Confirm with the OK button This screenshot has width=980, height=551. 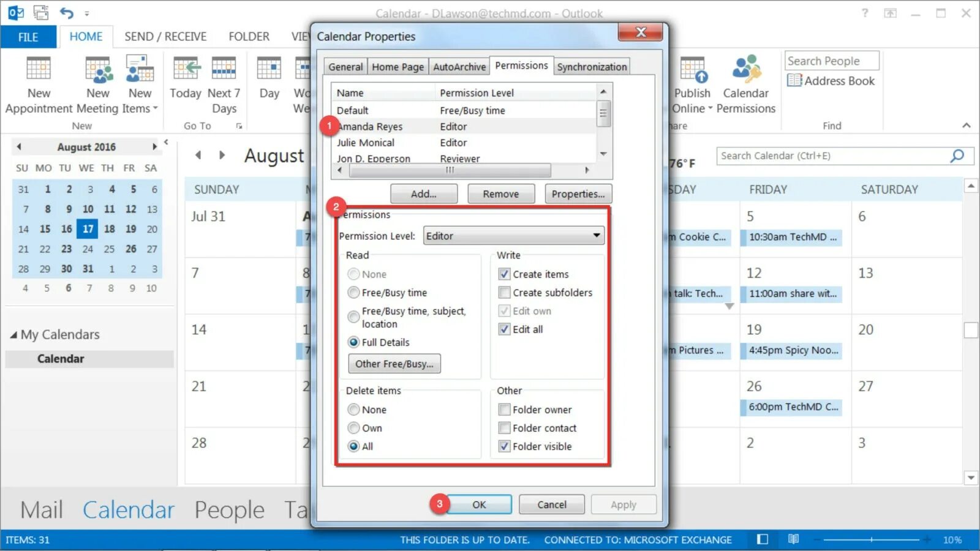pos(479,504)
